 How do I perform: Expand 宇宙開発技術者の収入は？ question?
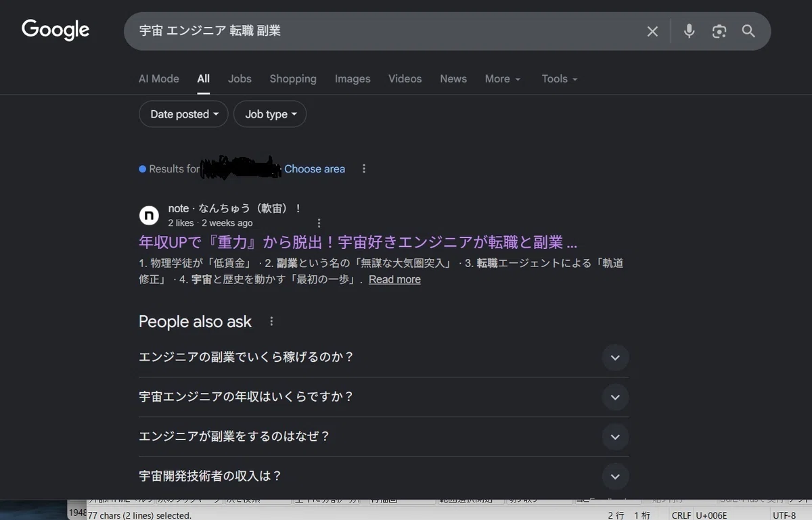(384, 477)
